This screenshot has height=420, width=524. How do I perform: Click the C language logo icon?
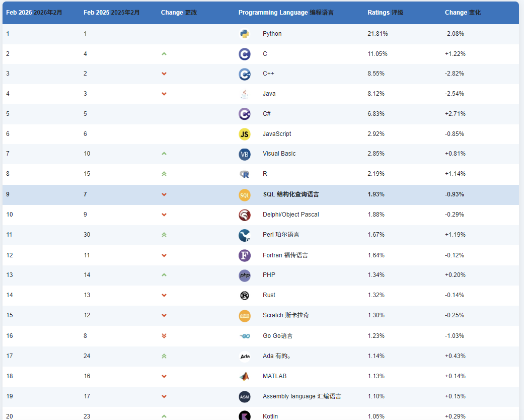(245, 54)
